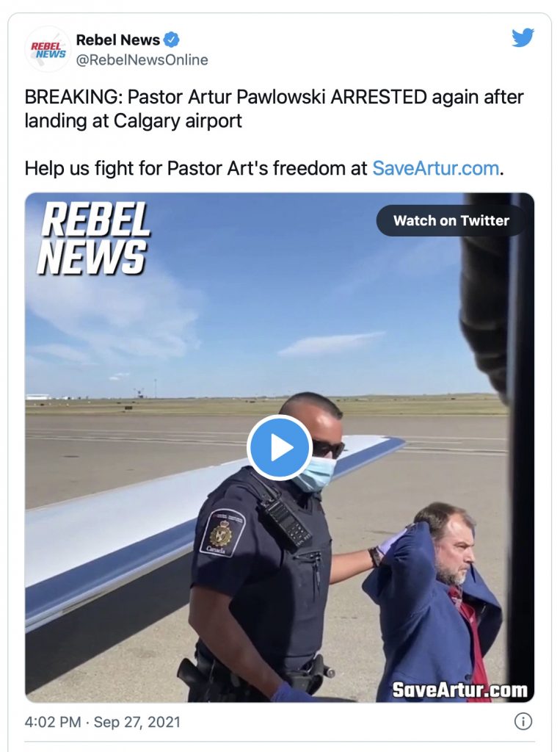
Task: Click the BREAKING headline tweet text
Action: (274, 109)
